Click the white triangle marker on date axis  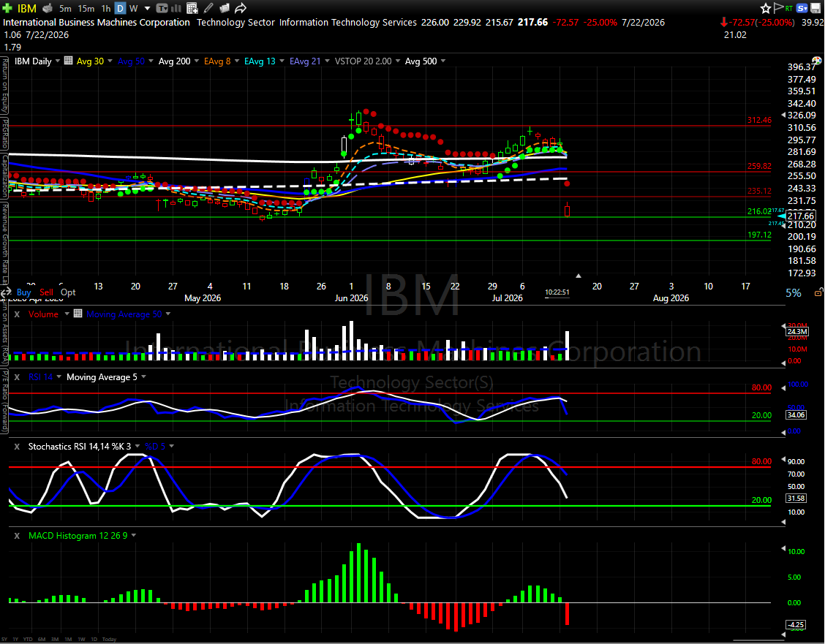[579, 276]
